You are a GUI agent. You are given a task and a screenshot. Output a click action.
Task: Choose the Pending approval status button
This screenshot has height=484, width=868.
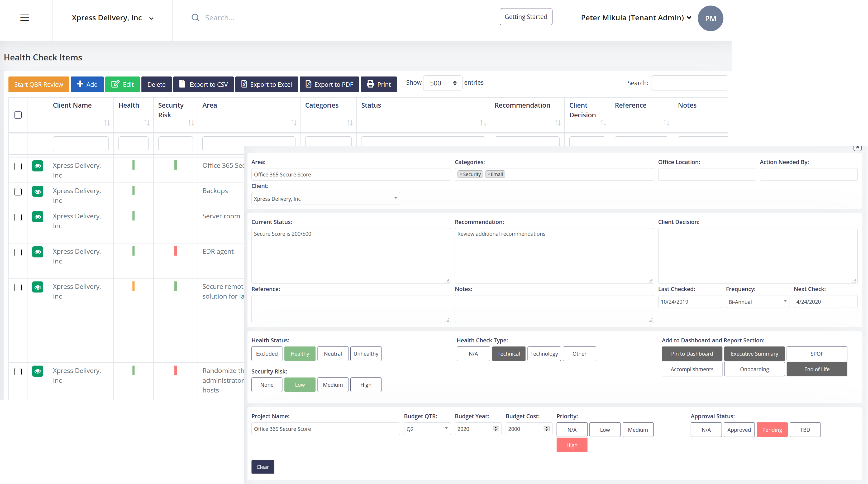coord(772,430)
